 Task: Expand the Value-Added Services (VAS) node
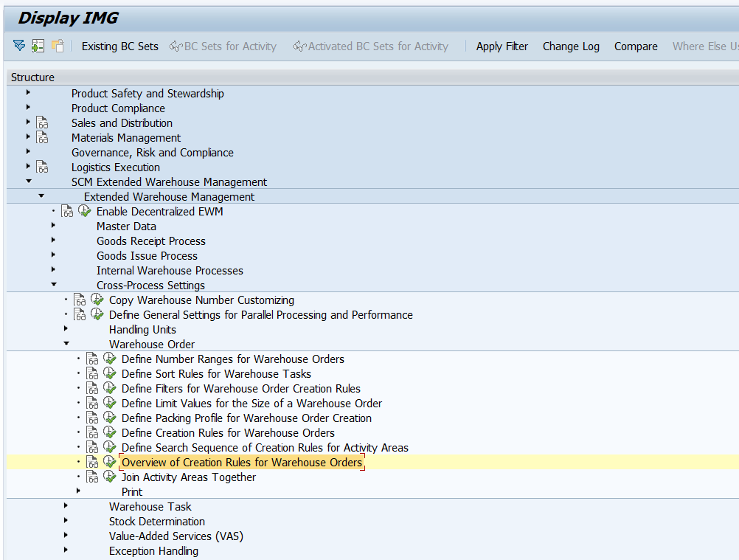point(66,535)
